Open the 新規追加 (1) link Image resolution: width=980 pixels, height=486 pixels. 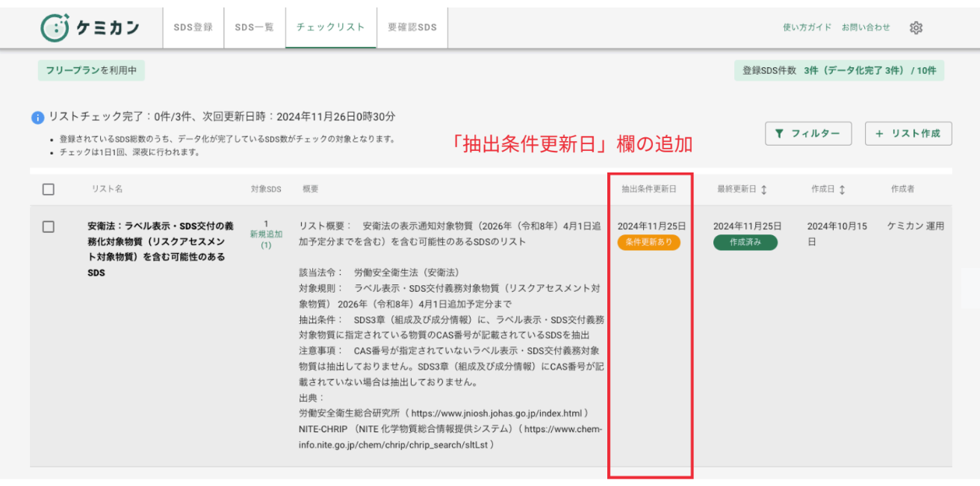[266, 239]
